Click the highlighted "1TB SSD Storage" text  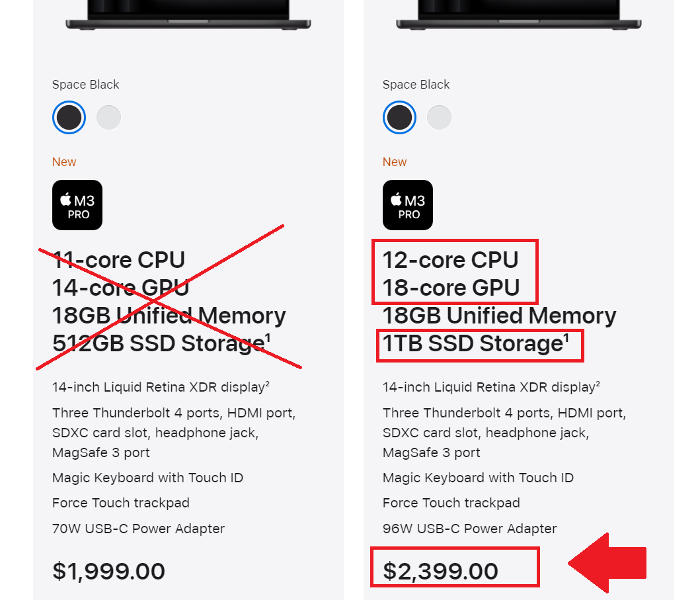[472, 344]
